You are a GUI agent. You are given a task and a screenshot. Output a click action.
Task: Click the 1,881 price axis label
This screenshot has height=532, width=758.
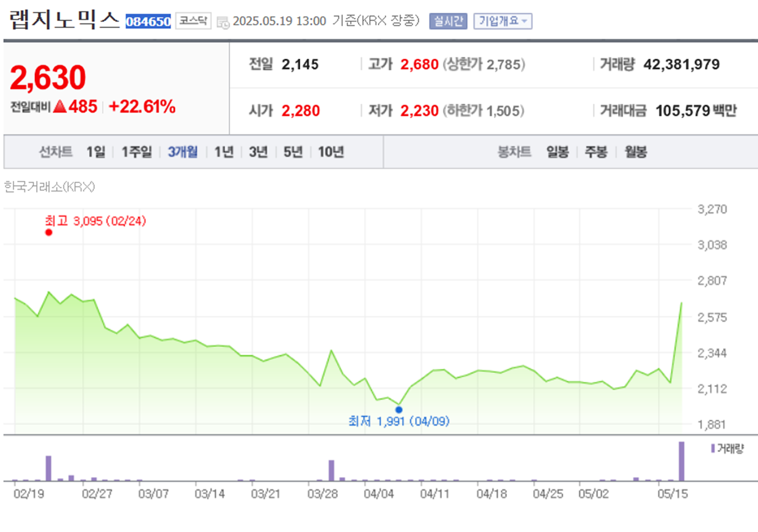coord(712,424)
